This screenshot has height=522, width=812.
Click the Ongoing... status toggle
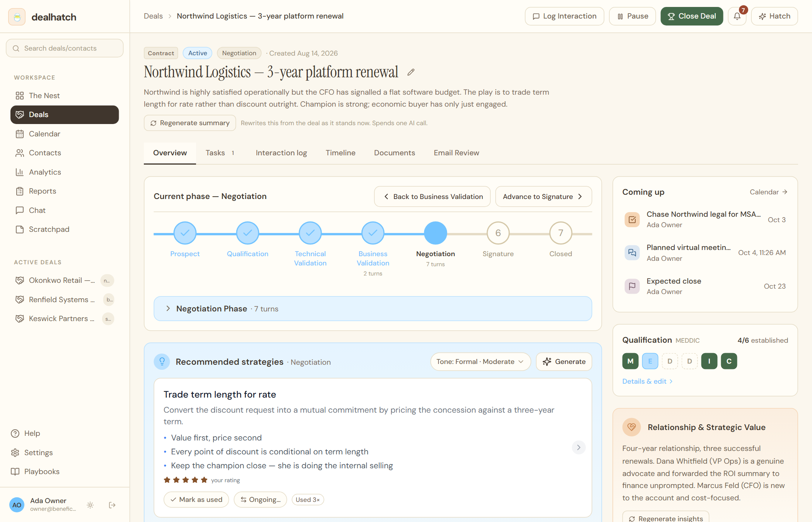pos(260,500)
